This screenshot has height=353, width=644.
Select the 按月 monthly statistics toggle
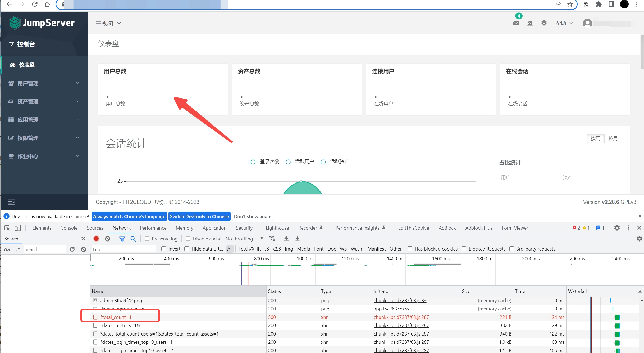[613, 138]
